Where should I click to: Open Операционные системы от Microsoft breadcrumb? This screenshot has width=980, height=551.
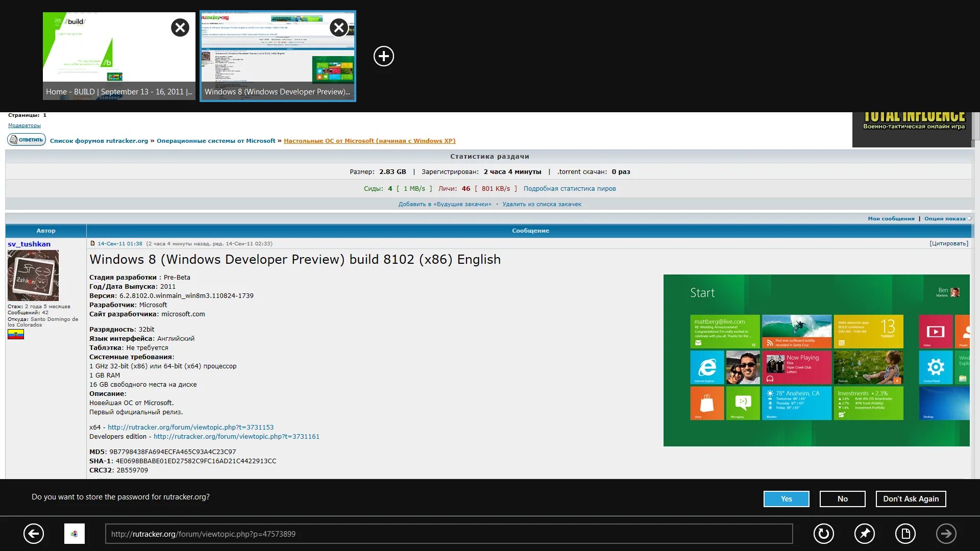pos(216,141)
